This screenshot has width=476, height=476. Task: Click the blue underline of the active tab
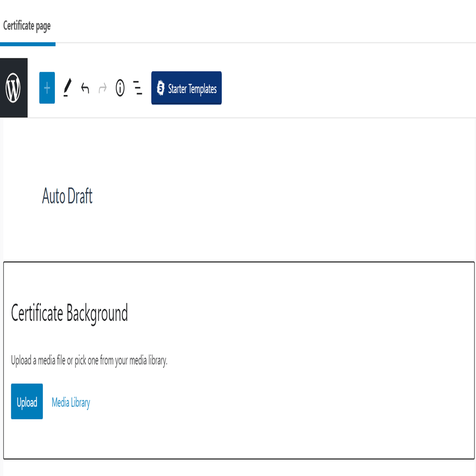pos(27,44)
